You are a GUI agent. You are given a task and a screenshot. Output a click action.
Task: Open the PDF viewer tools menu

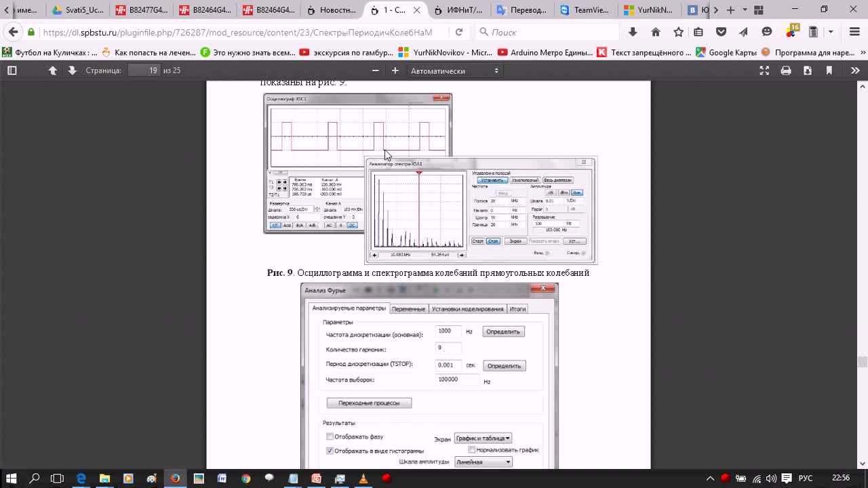(x=854, y=70)
